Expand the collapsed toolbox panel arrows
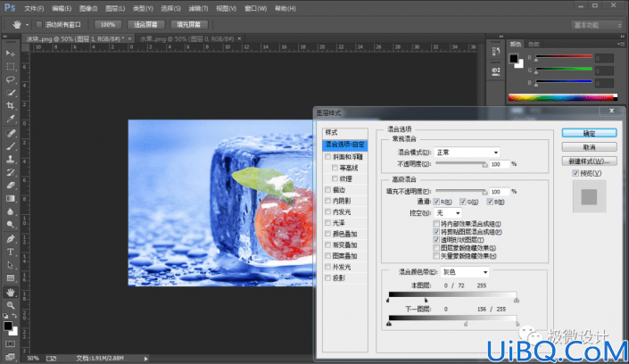This screenshot has width=629, height=364. coord(5,37)
